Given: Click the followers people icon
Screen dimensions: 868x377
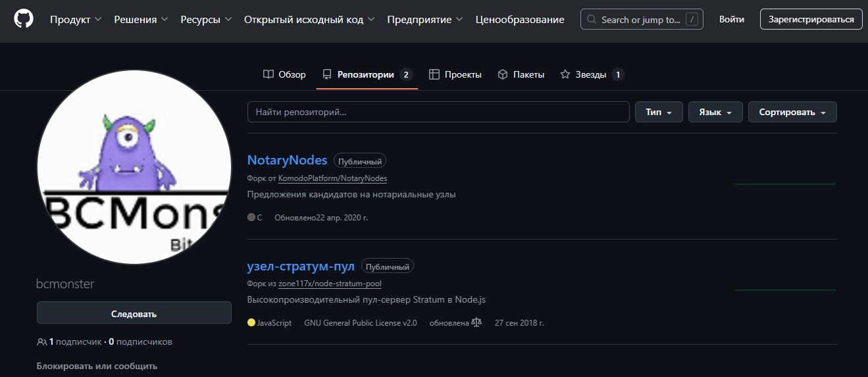Looking at the screenshot, I should tap(42, 342).
